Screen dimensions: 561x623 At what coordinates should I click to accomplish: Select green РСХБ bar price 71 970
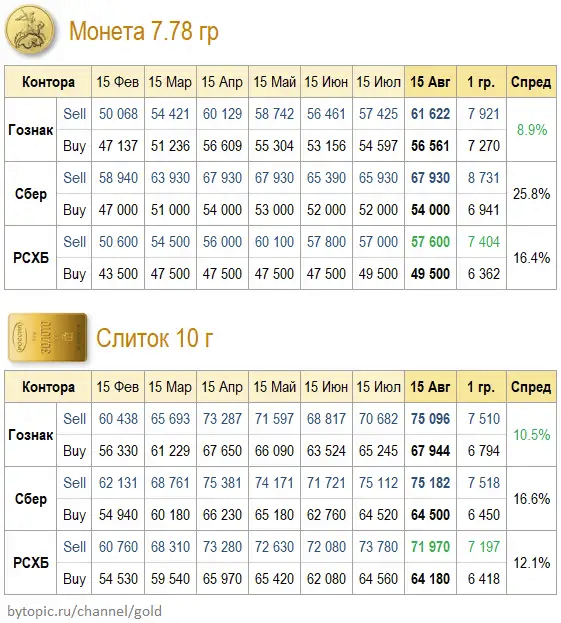(430, 547)
